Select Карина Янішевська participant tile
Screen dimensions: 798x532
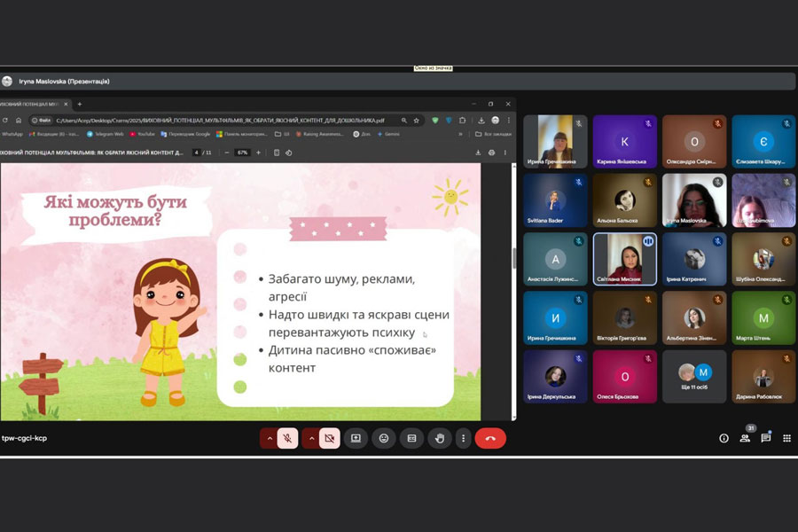tap(624, 142)
